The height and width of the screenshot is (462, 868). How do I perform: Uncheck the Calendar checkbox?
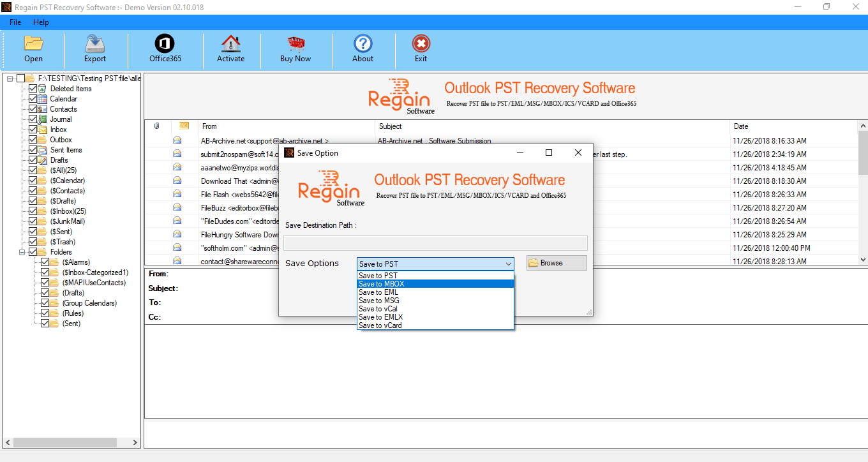tap(33, 99)
